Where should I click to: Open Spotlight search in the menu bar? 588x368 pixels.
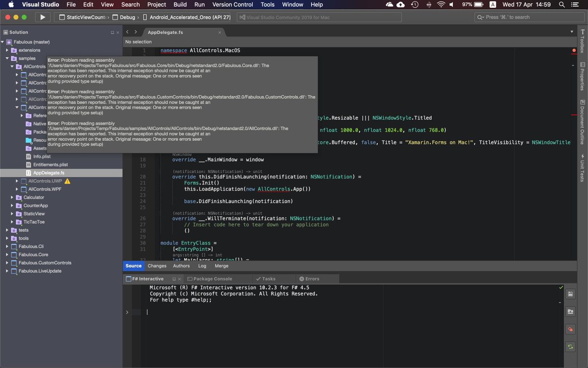click(562, 4)
